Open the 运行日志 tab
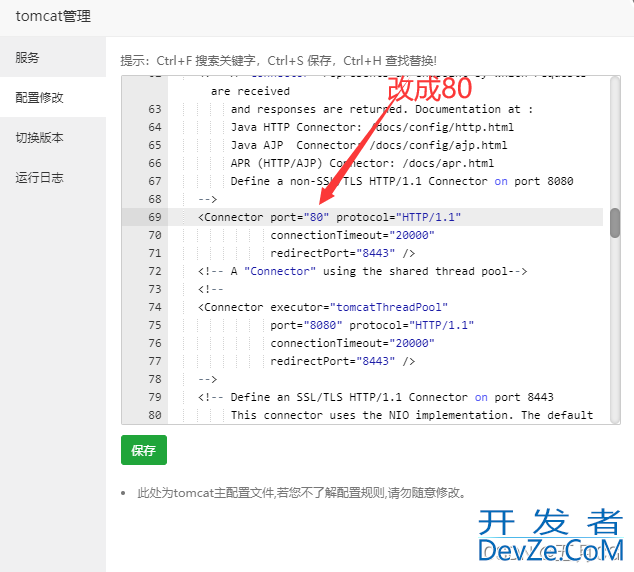Screen dimensions: 634x572 (53, 177)
